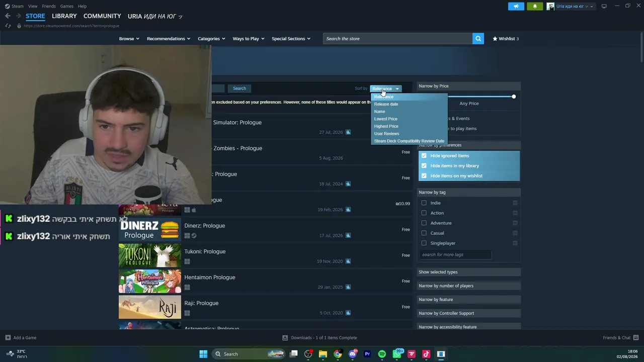Open Google Chrome from the taskbar

[x=338, y=354]
